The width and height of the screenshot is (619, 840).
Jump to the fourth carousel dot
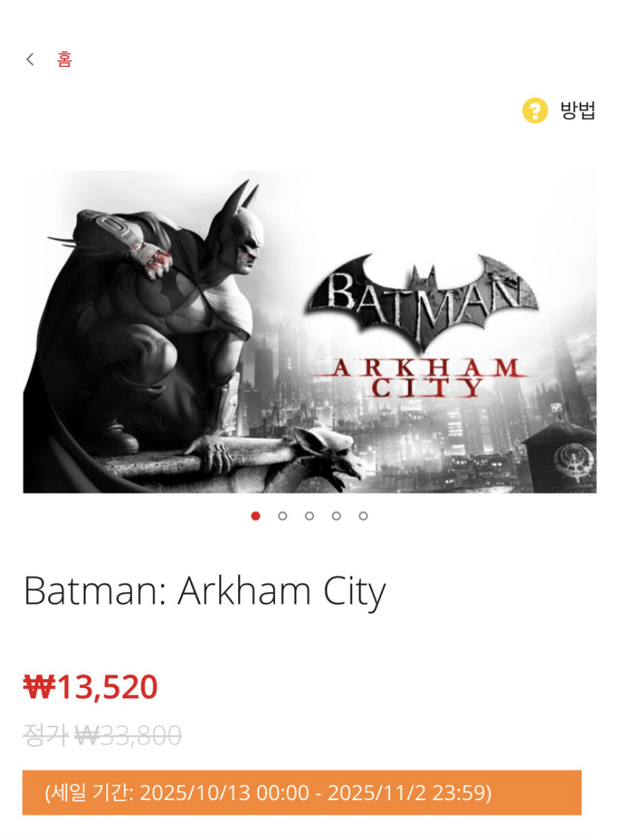(336, 516)
